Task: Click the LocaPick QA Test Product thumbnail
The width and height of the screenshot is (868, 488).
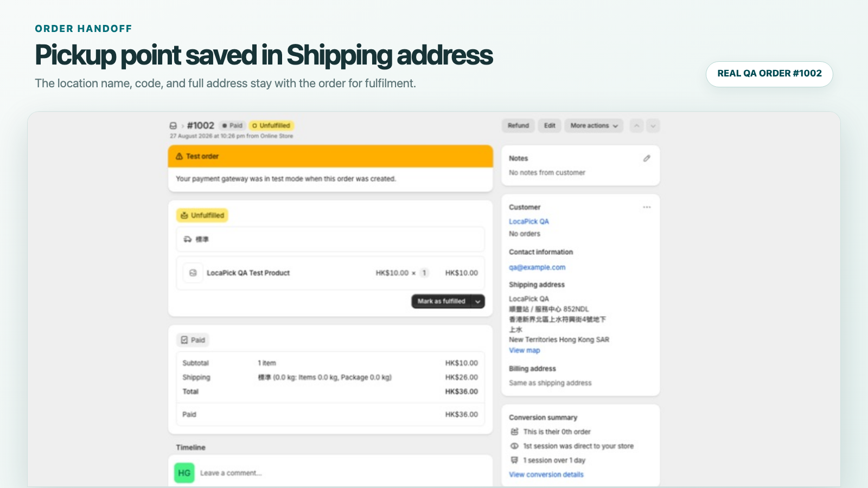Action: tap(193, 273)
